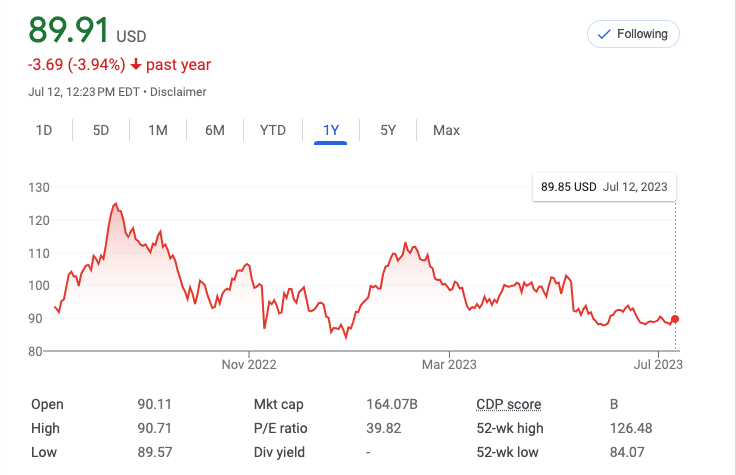The image size is (736, 475).
Task: Switch to the 1D time range tab
Action: (x=44, y=130)
